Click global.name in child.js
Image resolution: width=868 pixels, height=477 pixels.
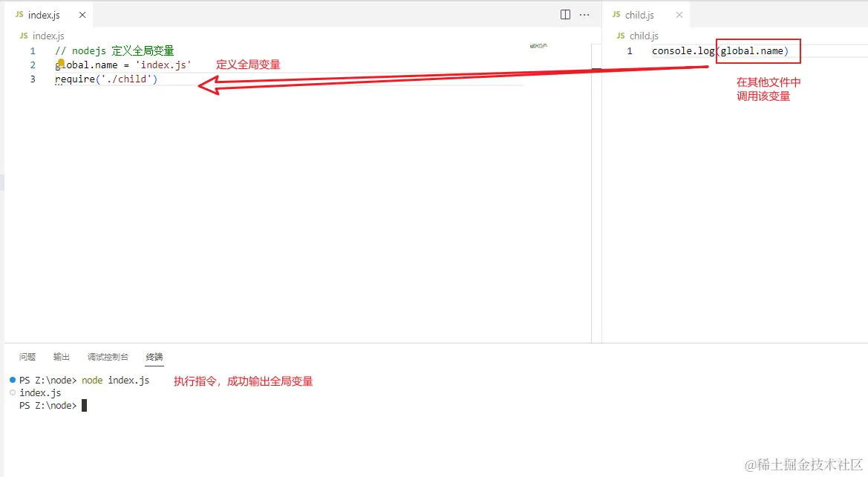[x=751, y=51]
